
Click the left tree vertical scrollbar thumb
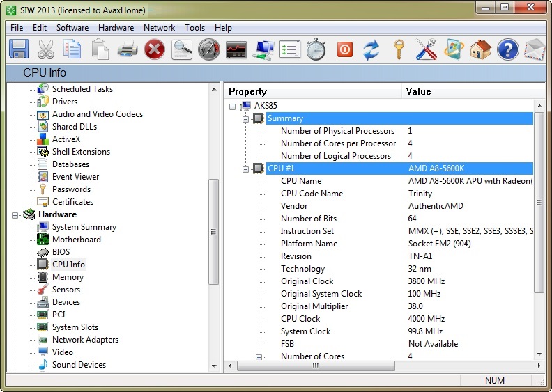coord(213,232)
